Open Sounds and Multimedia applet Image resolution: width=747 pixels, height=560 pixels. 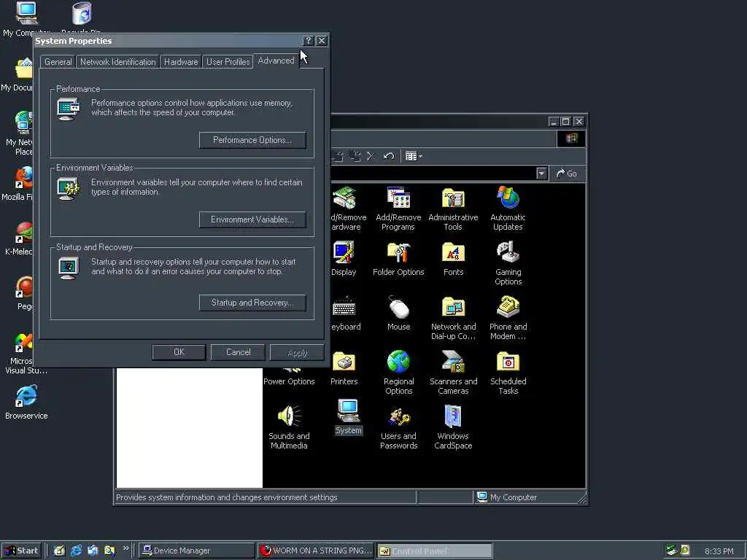[x=289, y=427]
